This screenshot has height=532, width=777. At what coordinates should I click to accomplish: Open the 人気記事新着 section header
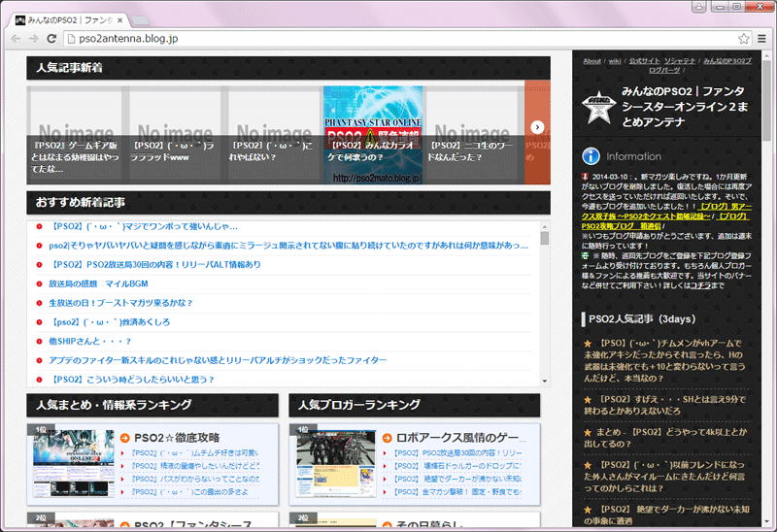coord(288,68)
